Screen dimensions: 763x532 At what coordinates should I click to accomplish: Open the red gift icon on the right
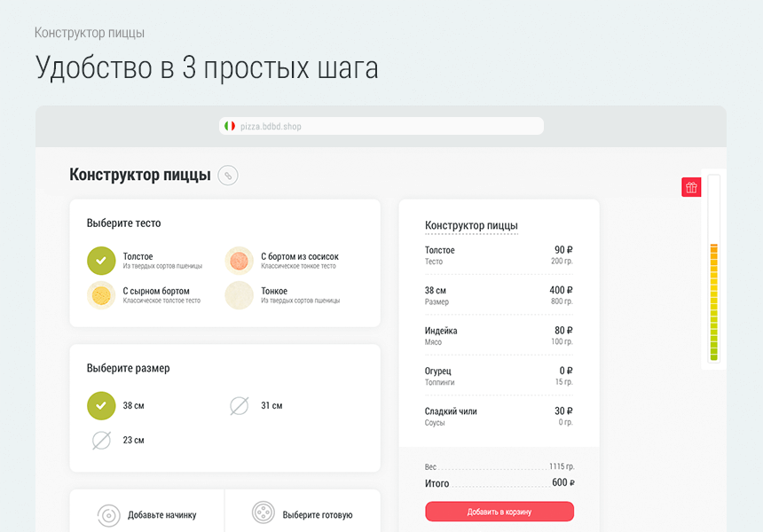coord(691,187)
